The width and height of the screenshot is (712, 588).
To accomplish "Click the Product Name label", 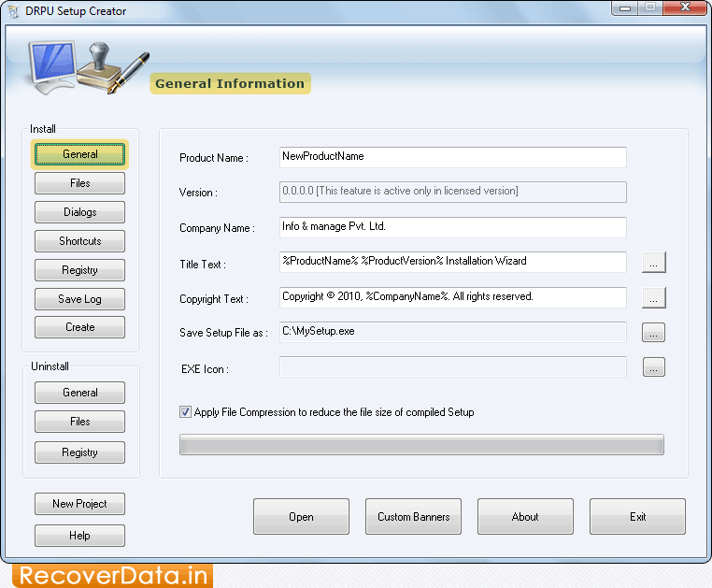I will (214, 158).
